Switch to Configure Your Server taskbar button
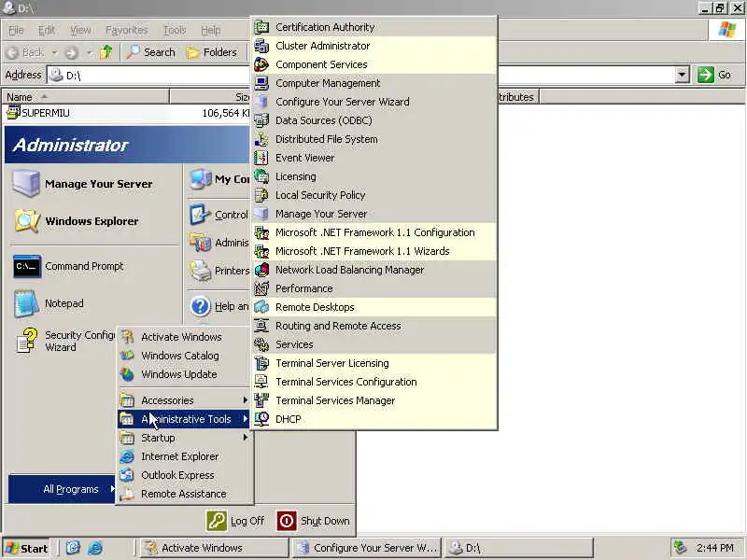The width and height of the screenshot is (747, 560). (365, 548)
